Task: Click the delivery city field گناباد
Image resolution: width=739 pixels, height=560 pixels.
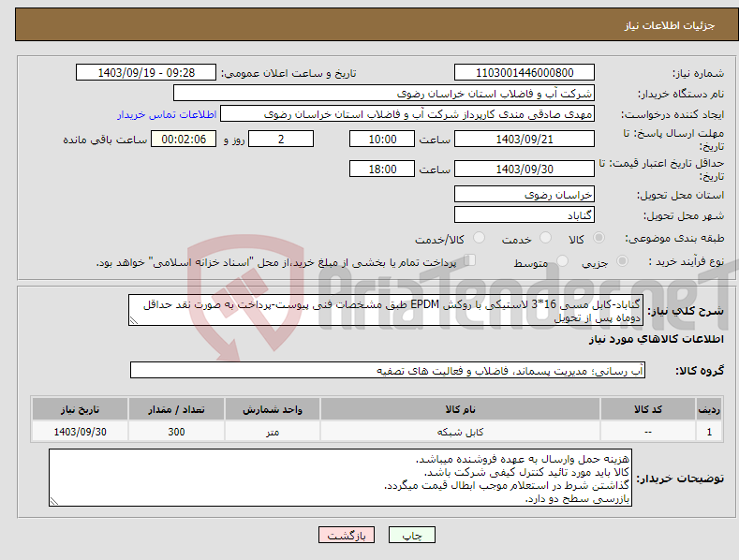Action: point(525,215)
